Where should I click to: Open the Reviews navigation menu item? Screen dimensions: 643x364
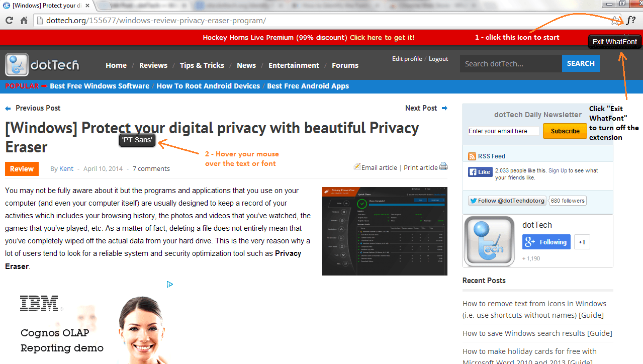pyautogui.click(x=153, y=65)
